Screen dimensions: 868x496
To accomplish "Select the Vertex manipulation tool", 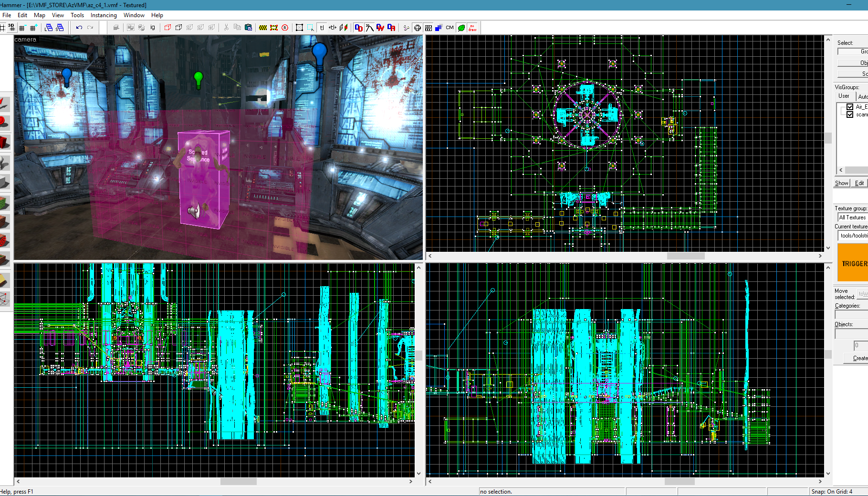I will pos(5,299).
